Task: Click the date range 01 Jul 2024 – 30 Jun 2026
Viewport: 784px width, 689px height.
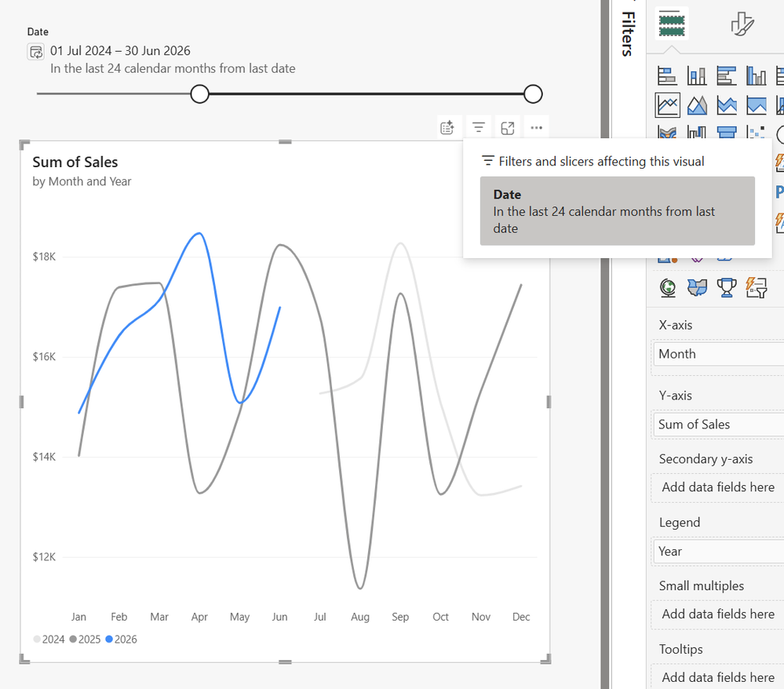Action: tap(120, 51)
